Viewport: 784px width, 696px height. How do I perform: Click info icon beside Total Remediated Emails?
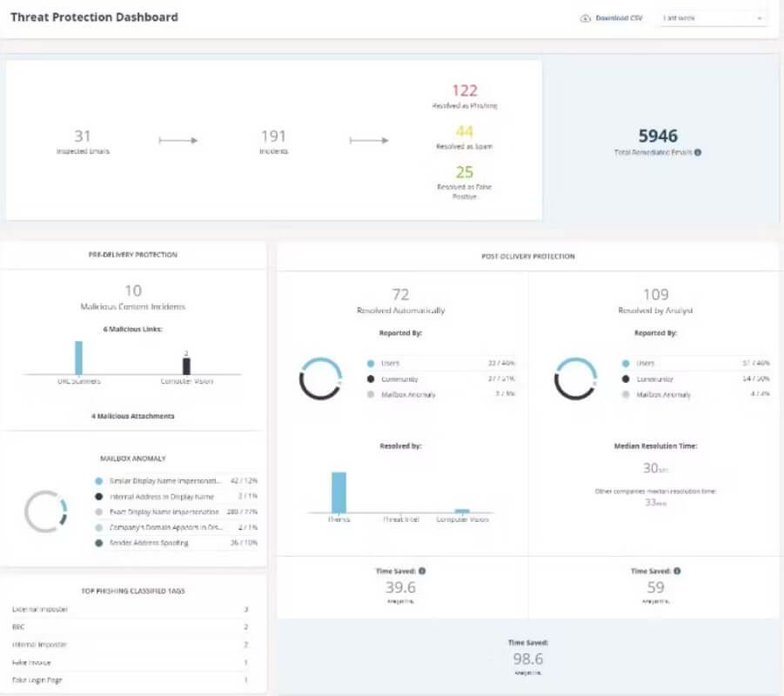[698, 152]
